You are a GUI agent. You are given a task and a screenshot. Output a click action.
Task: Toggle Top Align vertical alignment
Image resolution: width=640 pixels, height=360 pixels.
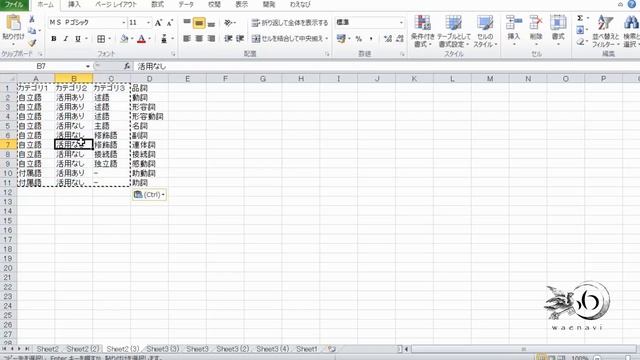(x=187, y=23)
